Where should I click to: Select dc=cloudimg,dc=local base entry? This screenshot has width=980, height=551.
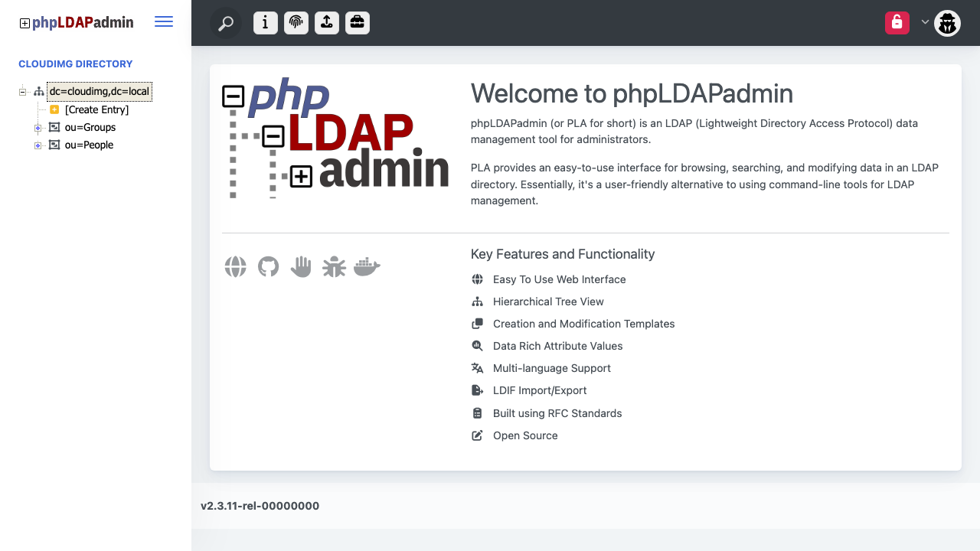[x=100, y=92]
